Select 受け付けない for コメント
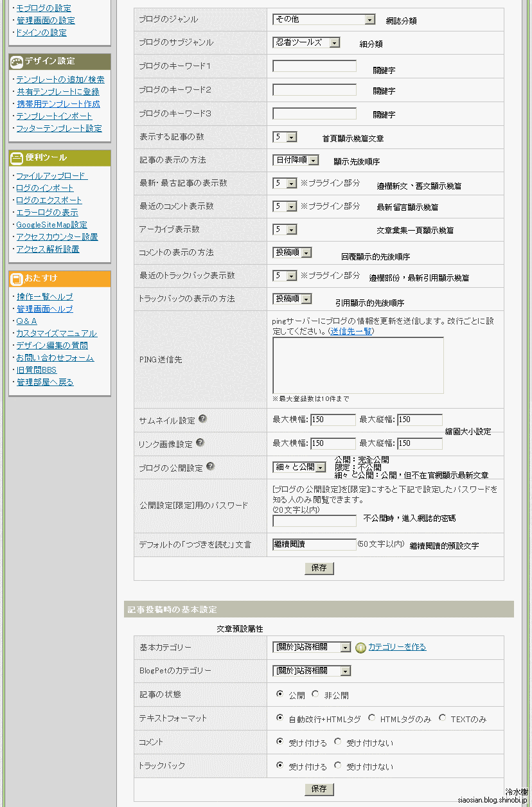532x807 pixels. [x=337, y=741]
